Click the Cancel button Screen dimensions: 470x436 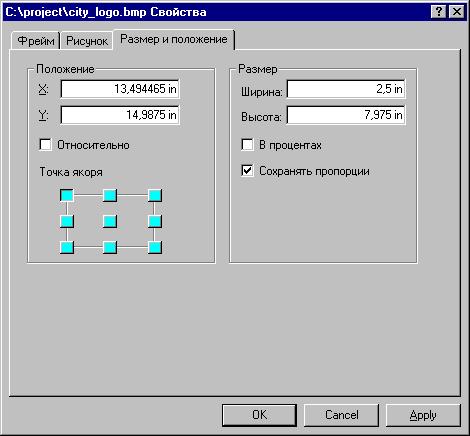(342, 415)
